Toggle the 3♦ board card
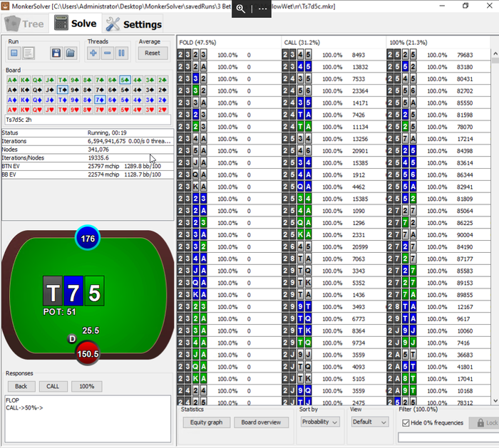 150,100
